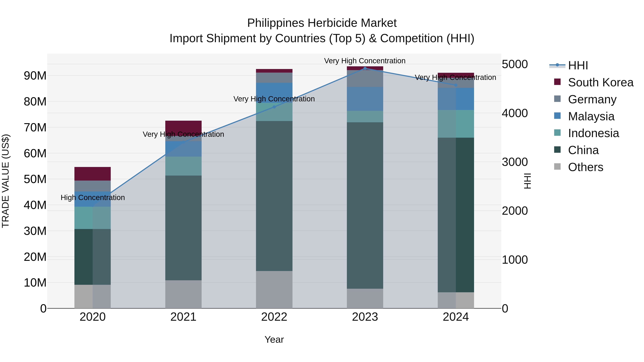Click the 2021 South Korea bar segment
This screenshot has height=362, width=644.
[x=184, y=128]
